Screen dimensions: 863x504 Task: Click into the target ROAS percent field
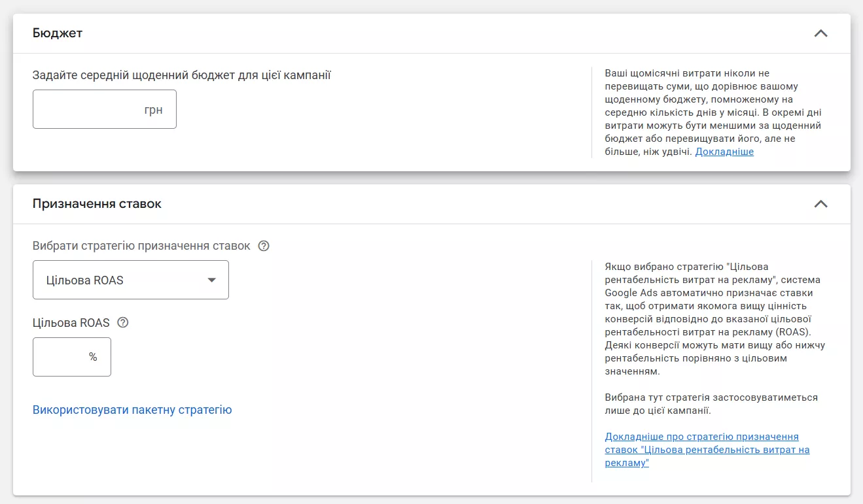tap(60, 357)
